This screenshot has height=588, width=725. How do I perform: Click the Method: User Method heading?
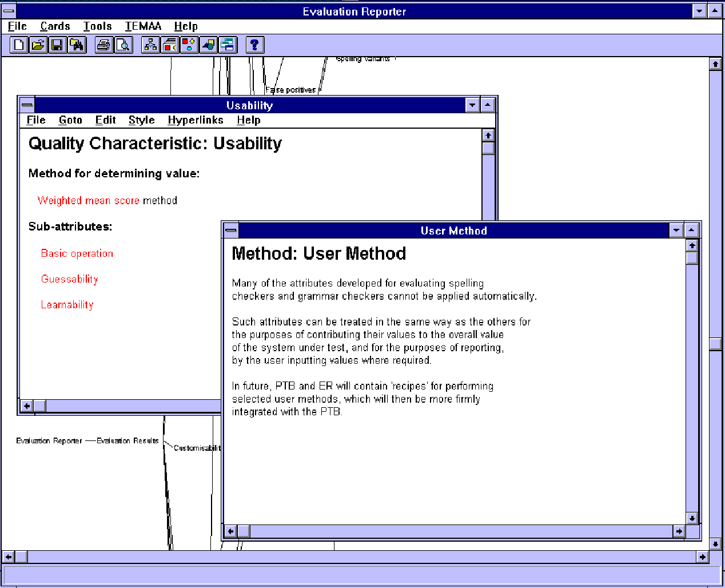point(319,253)
